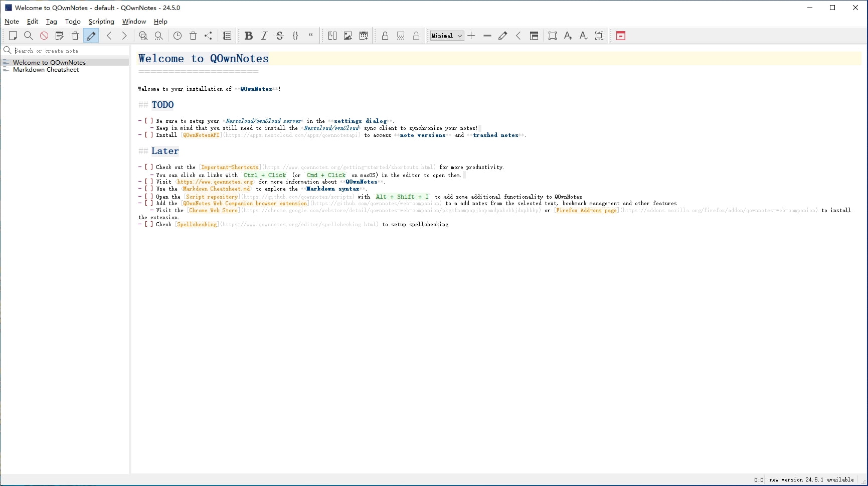Apply bold formatting

point(248,36)
